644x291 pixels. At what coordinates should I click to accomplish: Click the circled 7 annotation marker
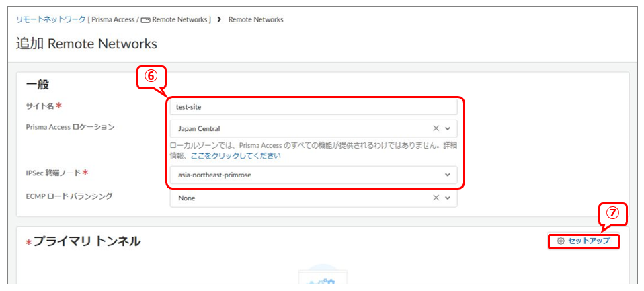click(x=612, y=213)
